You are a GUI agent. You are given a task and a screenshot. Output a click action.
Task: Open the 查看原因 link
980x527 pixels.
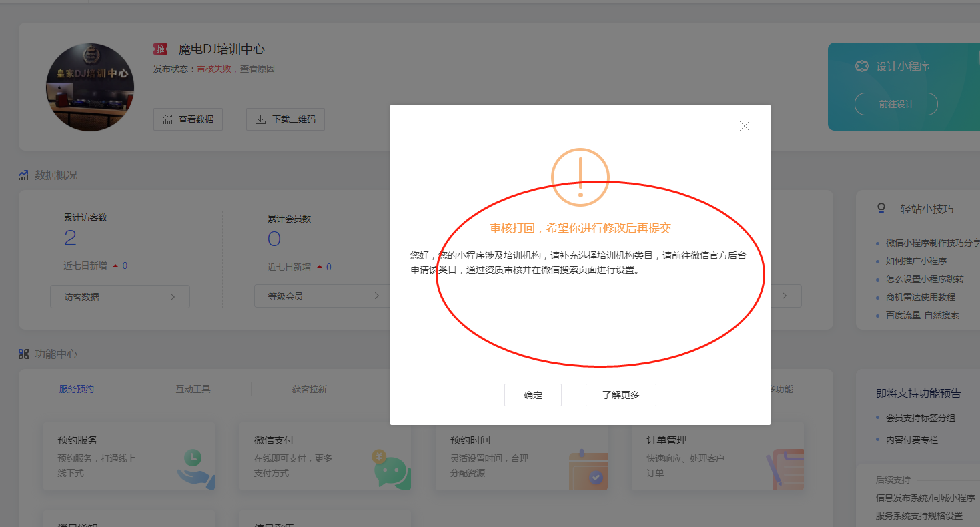[x=258, y=69]
